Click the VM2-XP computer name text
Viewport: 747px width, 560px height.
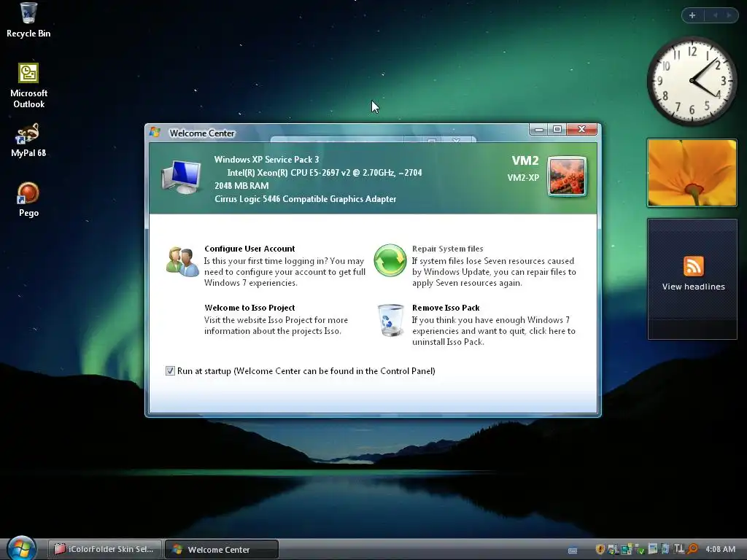pyautogui.click(x=523, y=178)
